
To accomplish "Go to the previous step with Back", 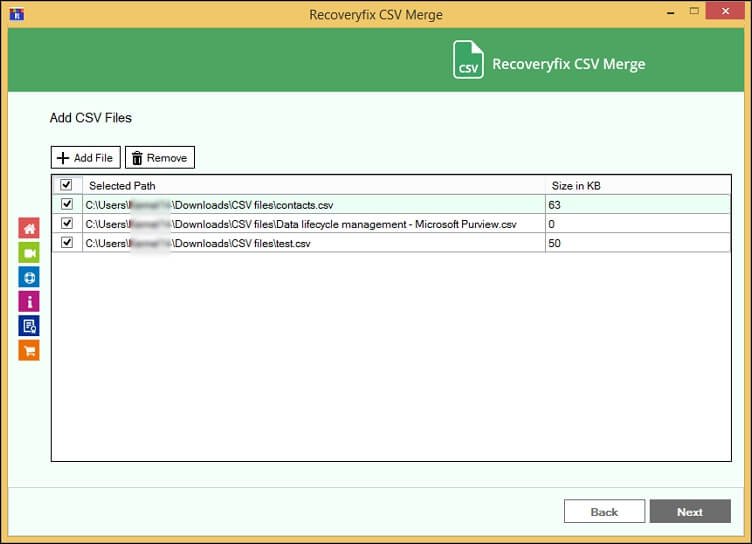I will point(604,511).
